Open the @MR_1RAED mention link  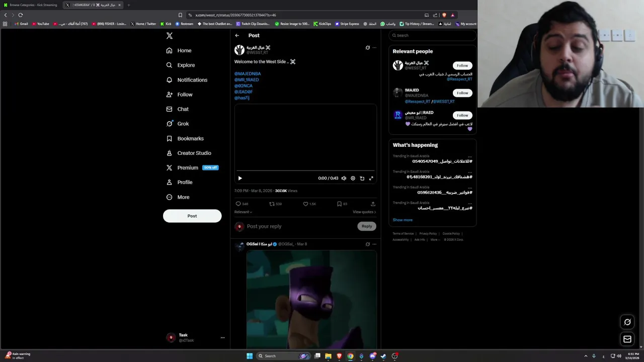click(x=247, y=79)
